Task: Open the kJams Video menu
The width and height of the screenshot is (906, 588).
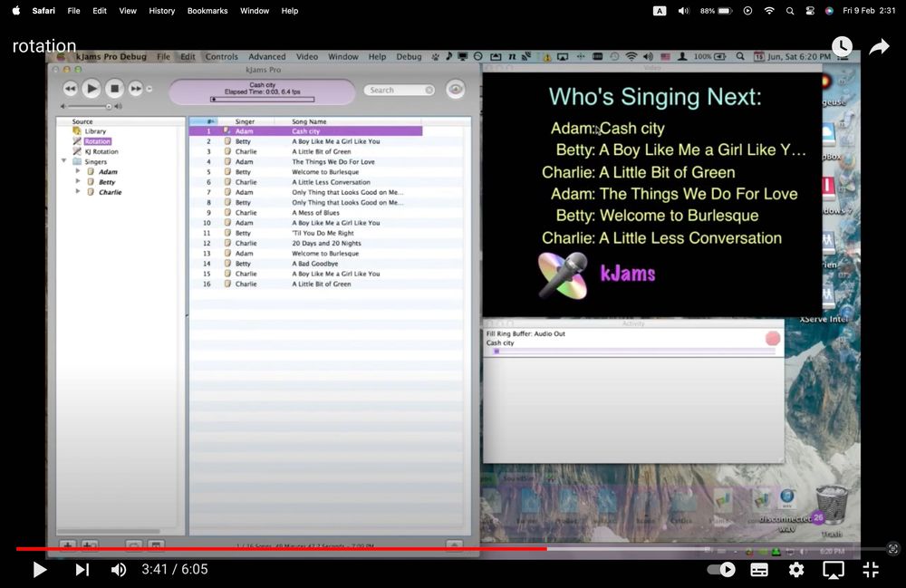Action: [307, 56]
